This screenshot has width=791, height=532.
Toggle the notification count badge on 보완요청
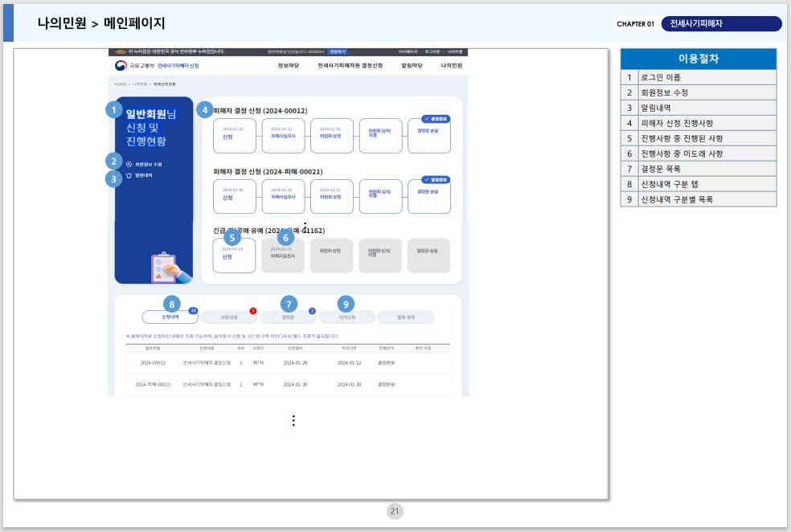coord(252,311)
